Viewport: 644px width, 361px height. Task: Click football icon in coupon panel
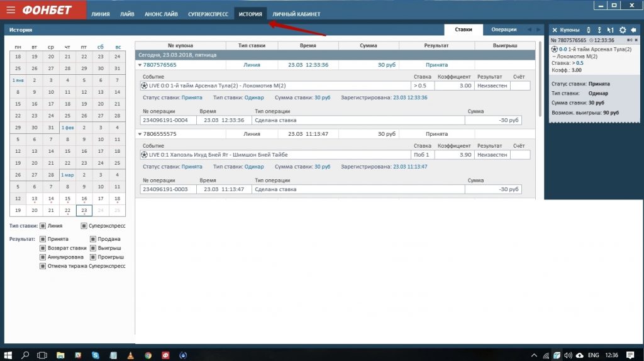555,49
